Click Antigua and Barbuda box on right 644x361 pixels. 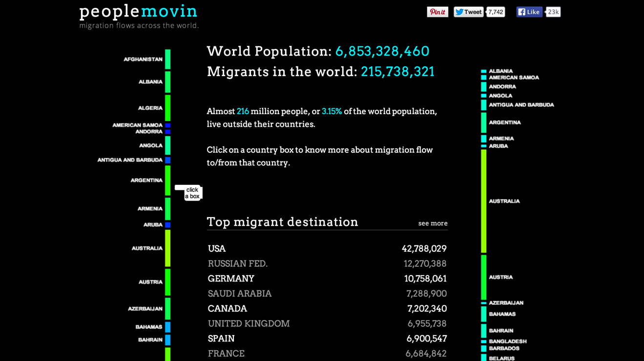tap(484, 105)
